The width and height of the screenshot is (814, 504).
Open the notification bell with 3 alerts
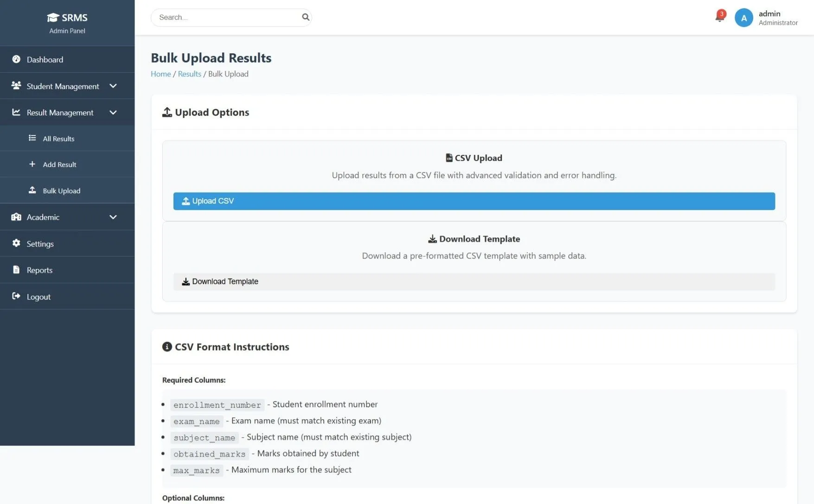tap(719, 17)
